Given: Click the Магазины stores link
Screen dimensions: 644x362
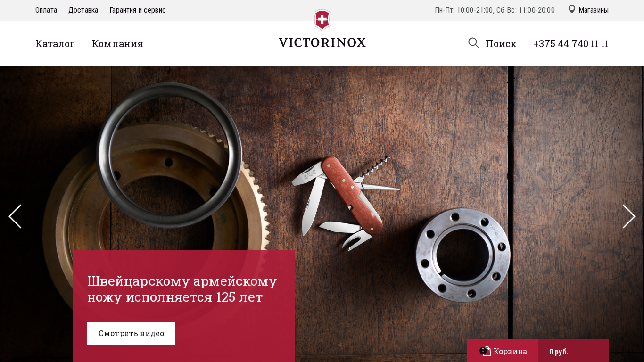Looking at the screenshot, I should [x=594, y=10].
